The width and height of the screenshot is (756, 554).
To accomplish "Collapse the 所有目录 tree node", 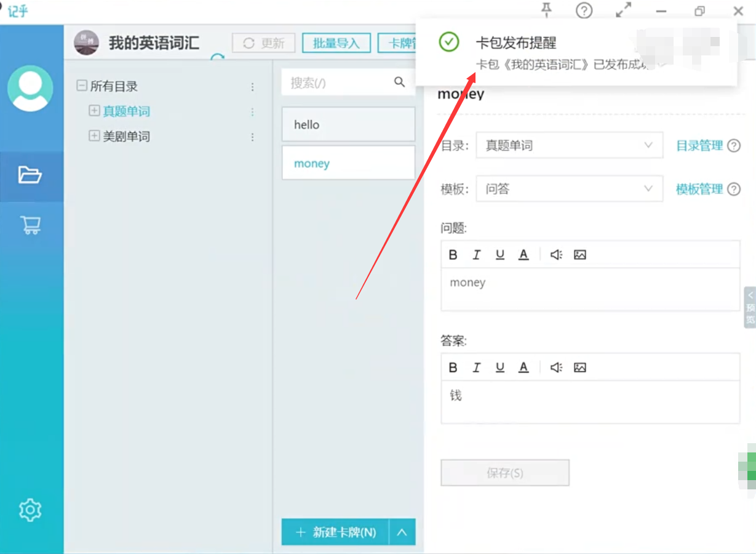I will click(x=82, y=86).
